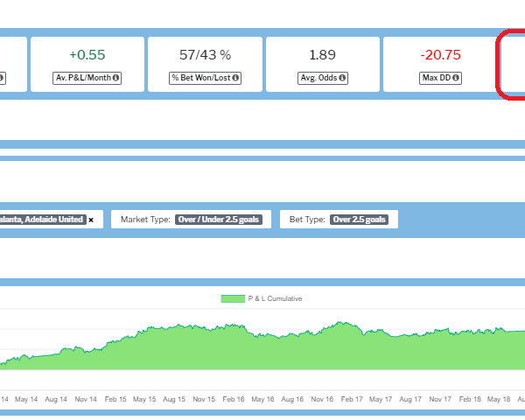This screenshot has width=525, height=420.
Task: Click the Aug 15 axis label
Action: tap(174, 399)
